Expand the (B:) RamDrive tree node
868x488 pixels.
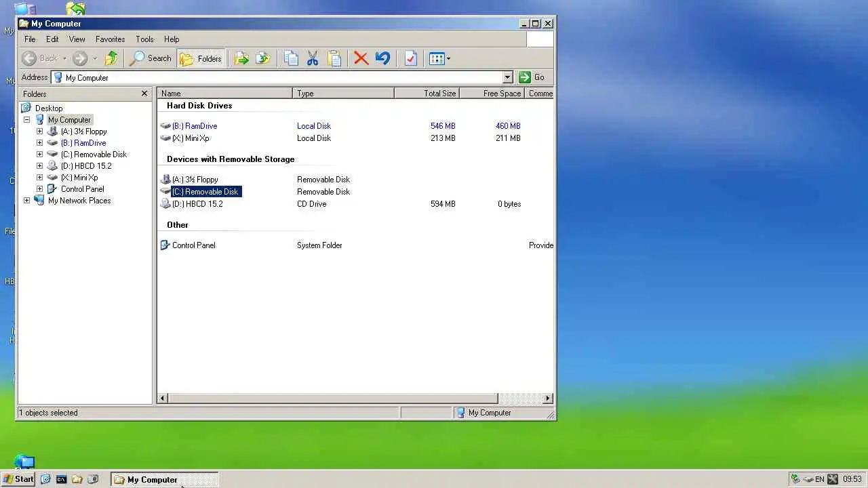point(39,143)
